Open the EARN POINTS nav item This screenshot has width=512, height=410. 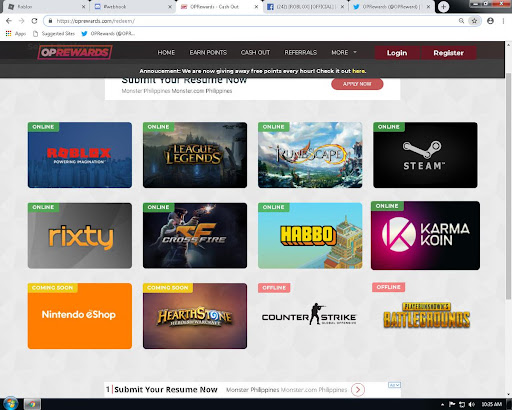tap(208, 52)
